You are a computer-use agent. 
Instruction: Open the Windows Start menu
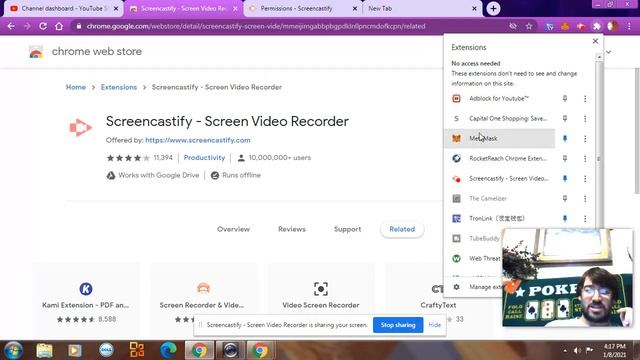(x=13, y=350)
